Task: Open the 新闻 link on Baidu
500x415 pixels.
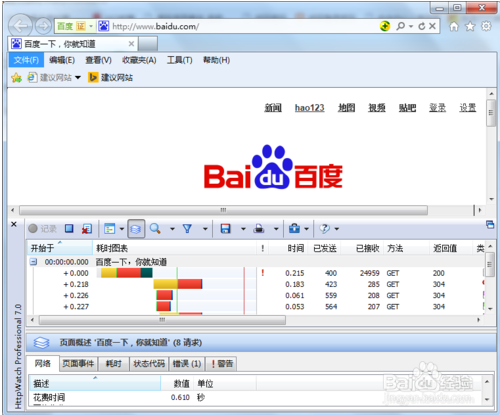Action: point(273,108)
